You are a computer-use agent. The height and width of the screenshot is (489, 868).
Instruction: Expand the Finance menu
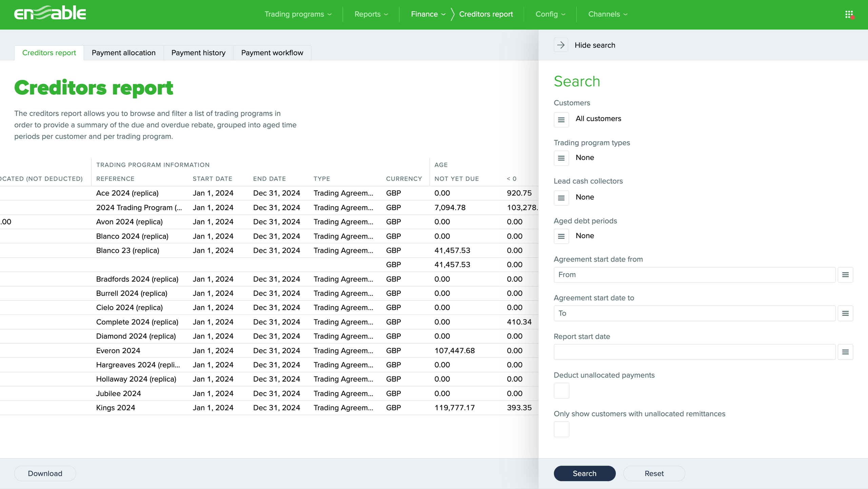[428, 14]
